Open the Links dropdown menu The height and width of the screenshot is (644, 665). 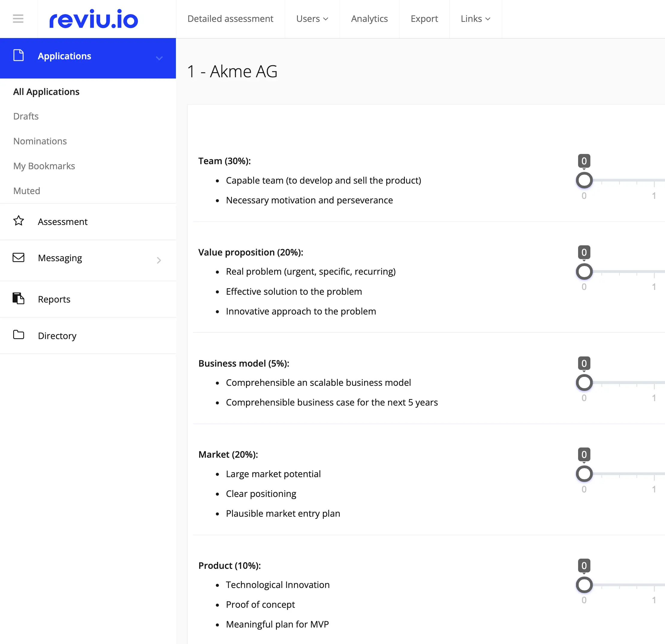(x=475, y=19)
